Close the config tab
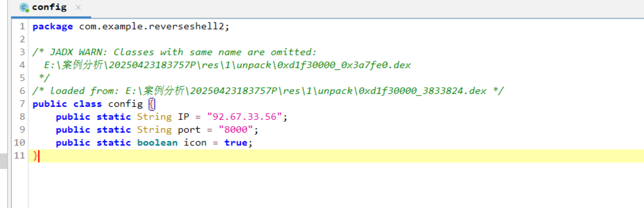This screenshot has width=644, height=208. click(x=77, y=7)
